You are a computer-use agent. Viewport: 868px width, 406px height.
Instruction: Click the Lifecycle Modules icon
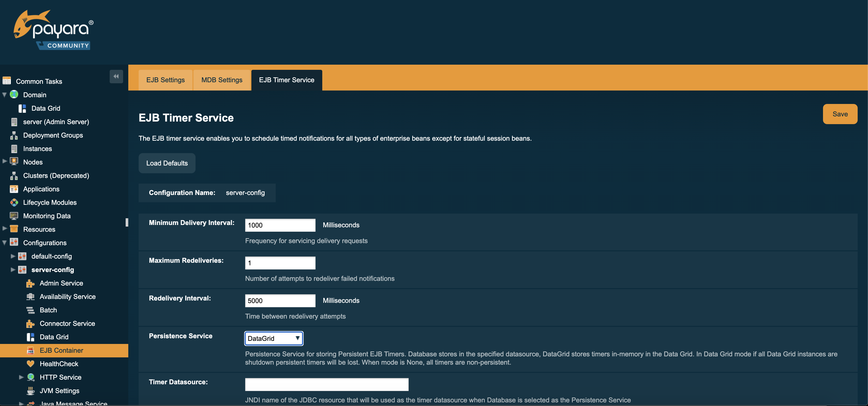[14, 202]
